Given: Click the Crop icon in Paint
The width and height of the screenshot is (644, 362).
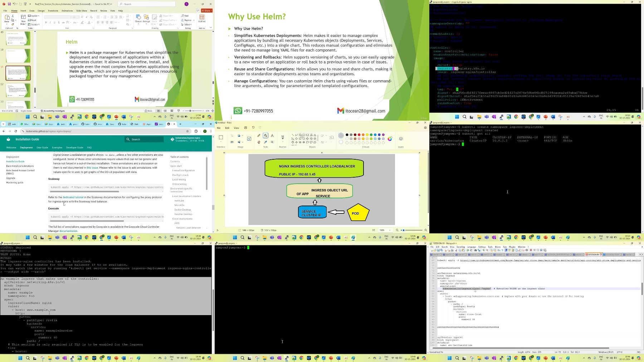Looking at the screenshot, I should (232, 136).
